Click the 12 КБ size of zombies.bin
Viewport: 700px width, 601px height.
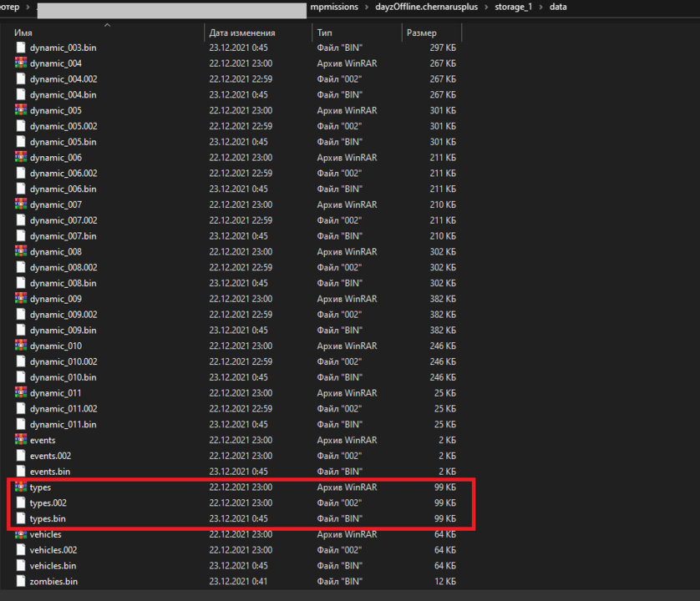pyautogui.click(x=445, y=581)
